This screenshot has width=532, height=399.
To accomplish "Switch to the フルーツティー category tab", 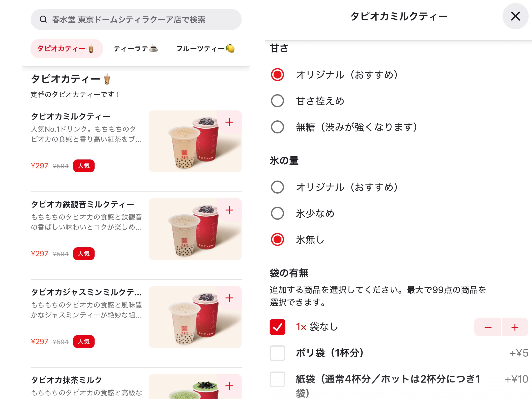I will tap(205, 49).
